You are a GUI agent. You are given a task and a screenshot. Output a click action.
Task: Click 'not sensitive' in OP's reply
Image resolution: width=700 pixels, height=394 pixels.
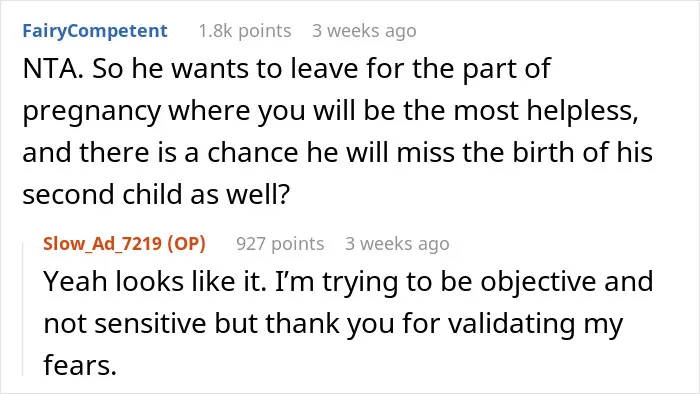click(125, 323)
